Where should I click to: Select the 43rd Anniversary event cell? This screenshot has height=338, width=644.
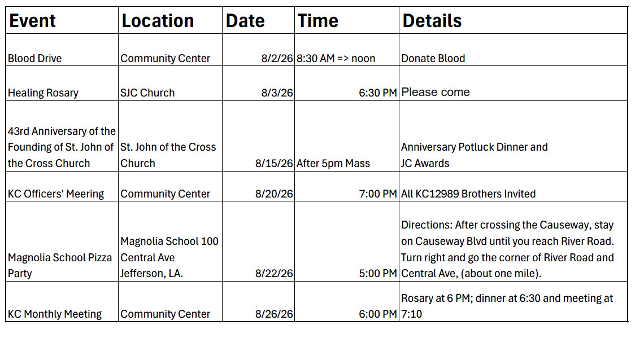pyautogui.click(x=62, y=136)
